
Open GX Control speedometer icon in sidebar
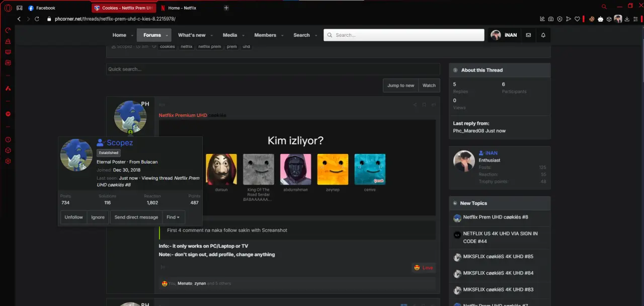point(8,30)
